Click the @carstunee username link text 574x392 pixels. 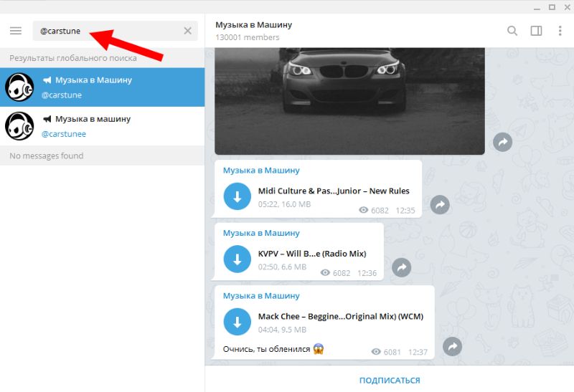tap(64, 134)
